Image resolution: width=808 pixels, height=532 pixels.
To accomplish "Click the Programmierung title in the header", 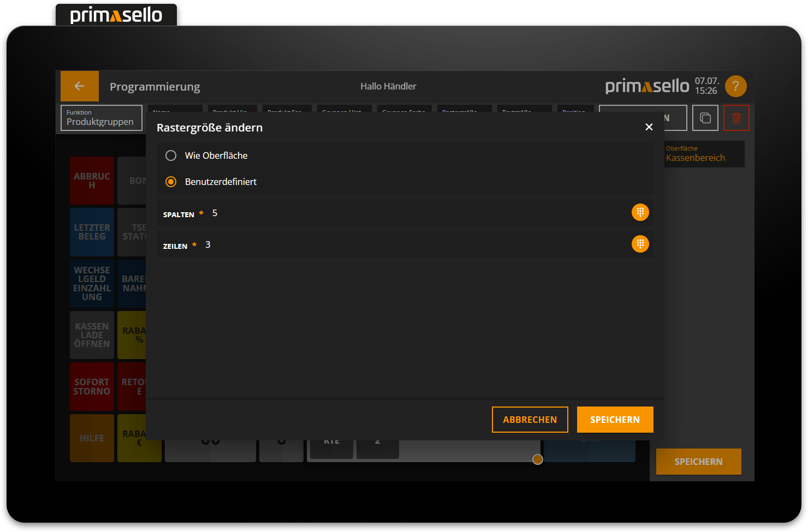I will click(x=155, y=86).
